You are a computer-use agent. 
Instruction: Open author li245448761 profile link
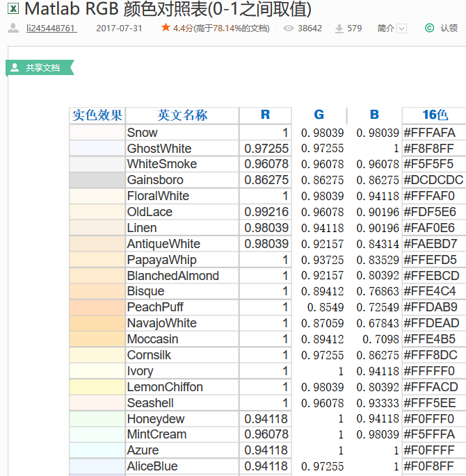(51, 28)
